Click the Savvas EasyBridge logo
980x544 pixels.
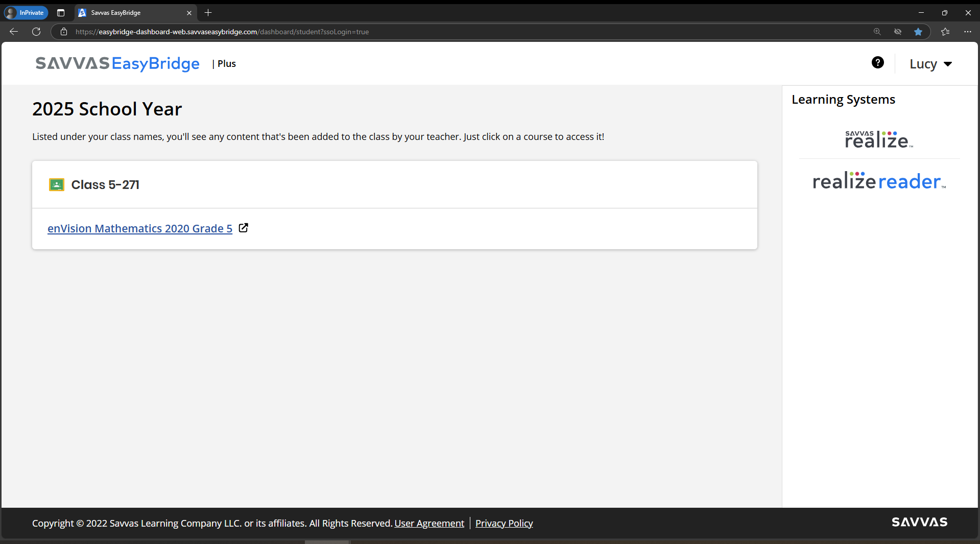pos(117,63)
